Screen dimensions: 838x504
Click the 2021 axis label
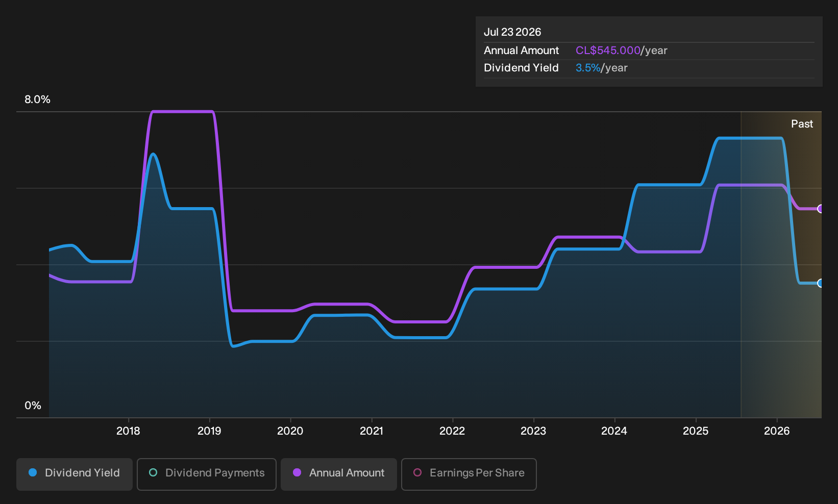(372, 431)
